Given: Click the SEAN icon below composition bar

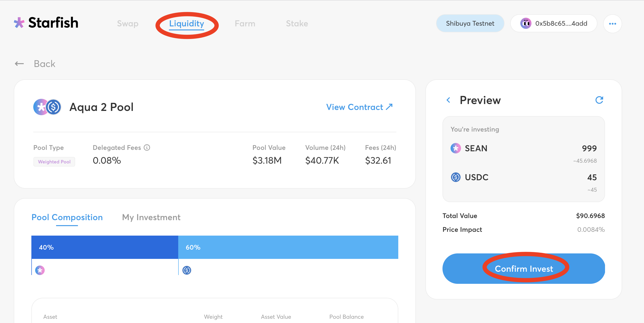Looking at the screenshot, I should click(40, 270).
